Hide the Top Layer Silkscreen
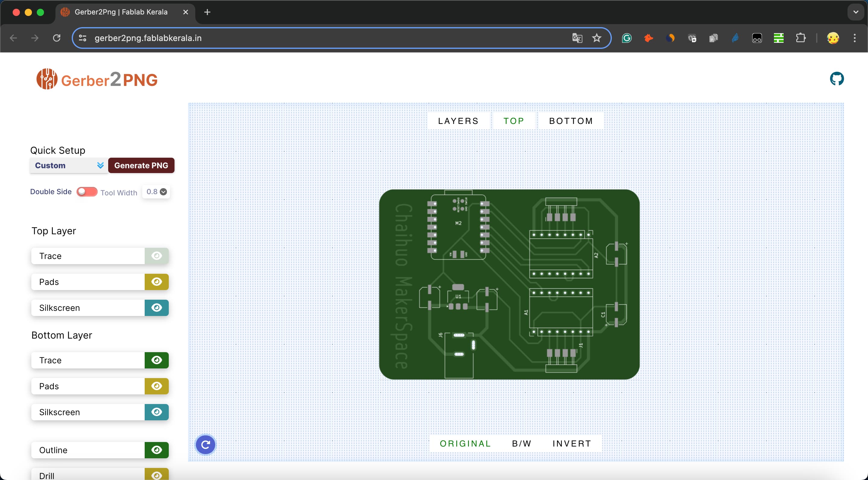 157,308
